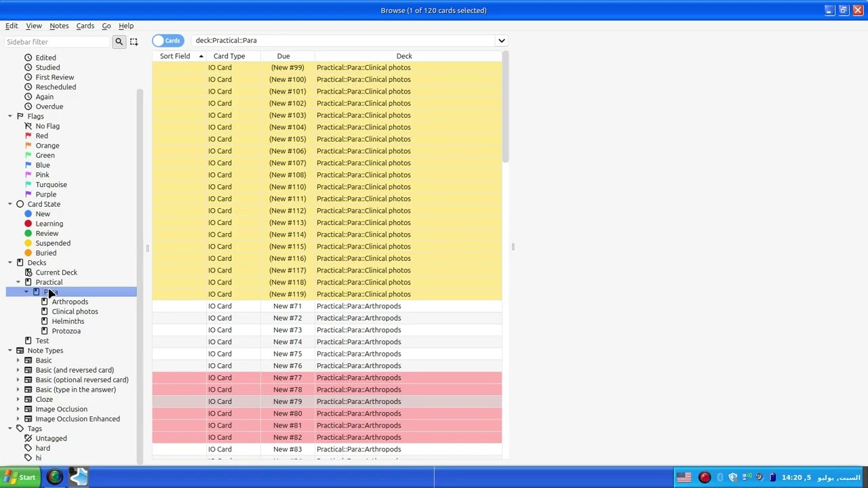The height and width of the screenshot is (488, 868).
Task: Open the Help menu
Action: click(x=126, y=26)
